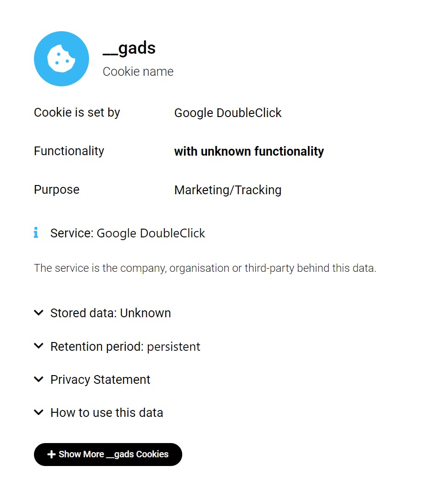Click the Marketing/Tracking purpose value
The height and width of the screenshot is (483, 448).
tap(228, 190)
